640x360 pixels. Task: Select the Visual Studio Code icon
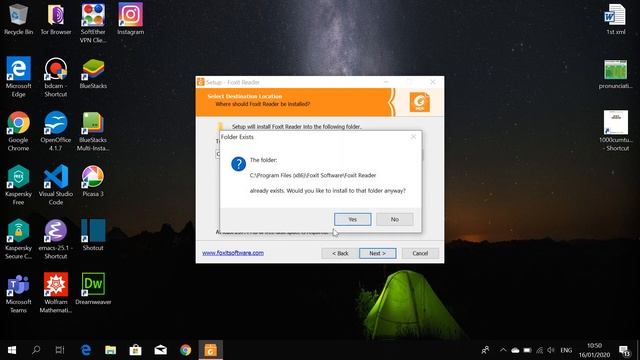[56, 185]
